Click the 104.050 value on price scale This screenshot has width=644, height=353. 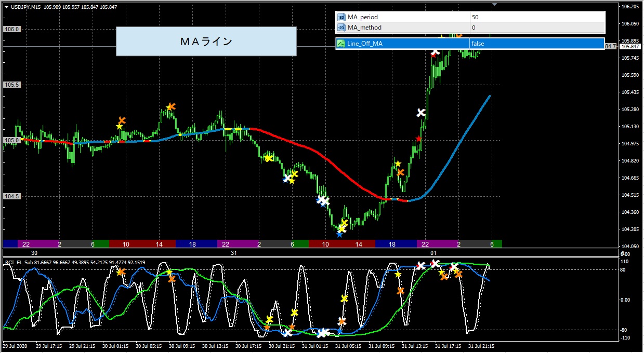[x=630, y=246]
